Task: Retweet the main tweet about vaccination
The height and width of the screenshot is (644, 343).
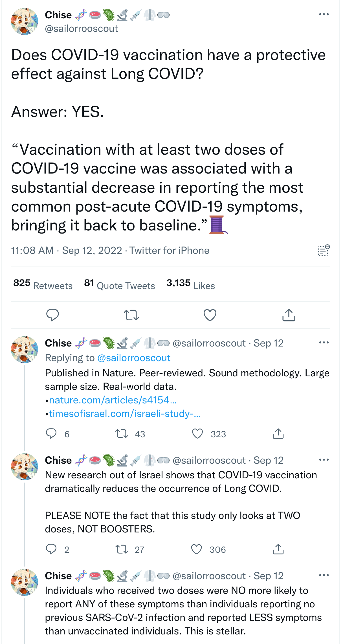Action: (131, 315)
